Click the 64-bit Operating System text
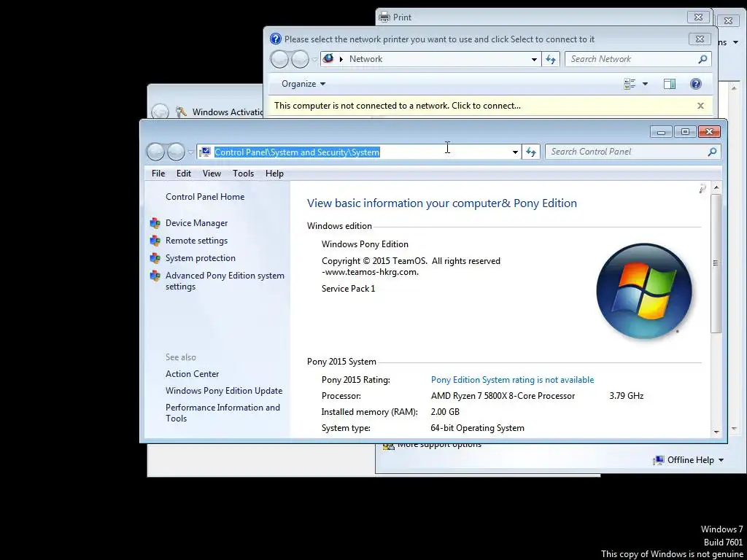 477,428
